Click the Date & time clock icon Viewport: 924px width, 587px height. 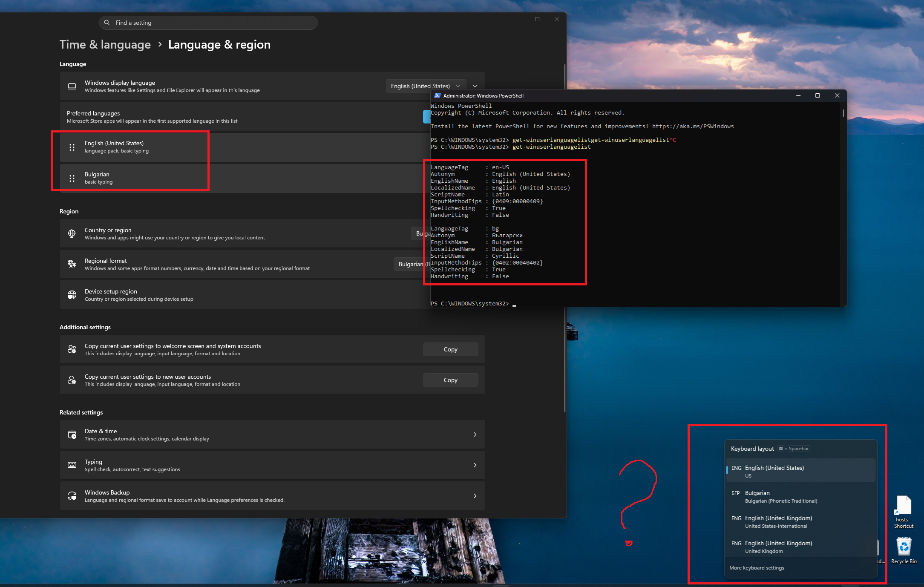click(72, 434)
